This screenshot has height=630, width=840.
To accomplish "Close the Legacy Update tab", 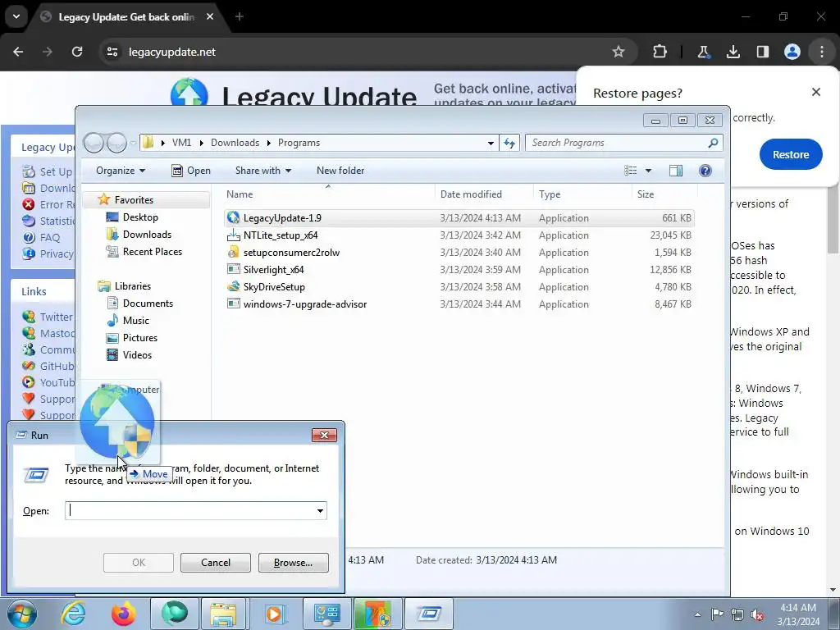I will (210, 16).
